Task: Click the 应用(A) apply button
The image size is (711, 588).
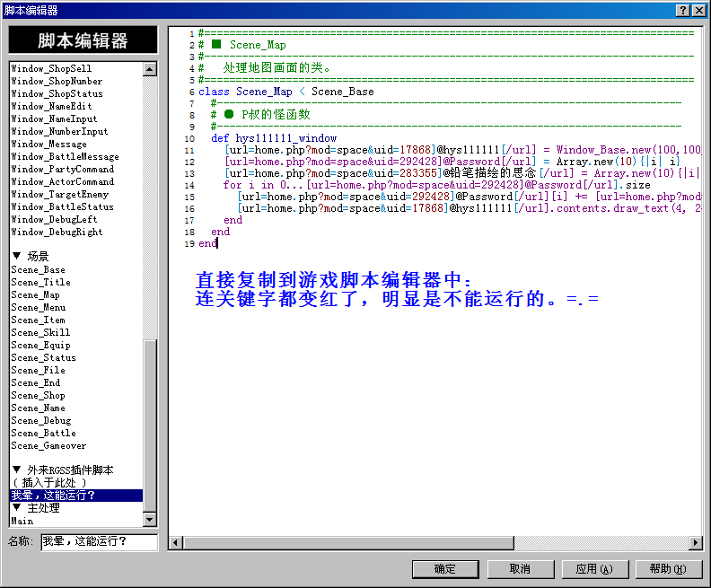Action: [x=594, y=569]
